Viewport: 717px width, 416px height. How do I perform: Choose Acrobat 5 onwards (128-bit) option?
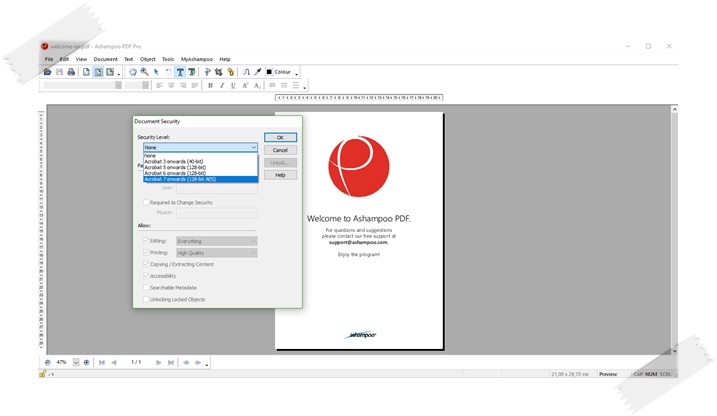200,167
